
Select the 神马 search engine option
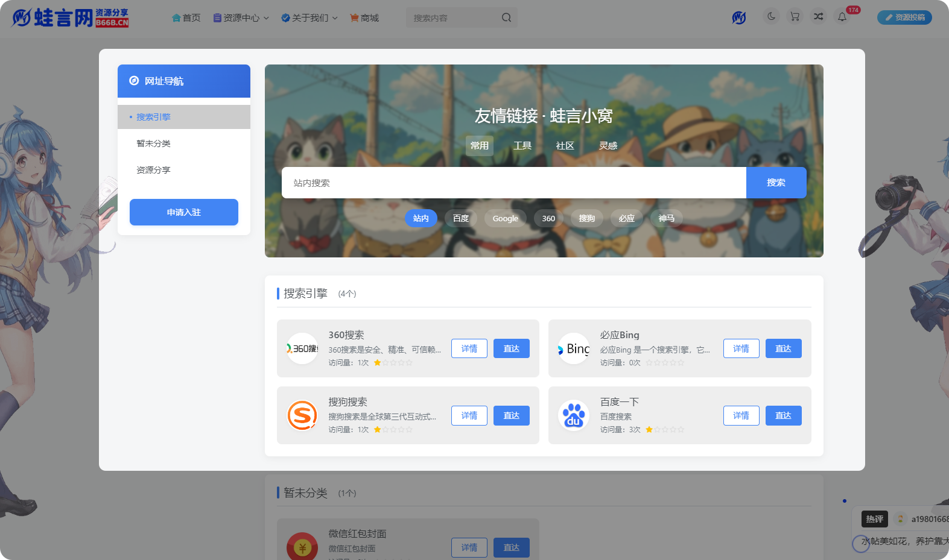point(667,218)
